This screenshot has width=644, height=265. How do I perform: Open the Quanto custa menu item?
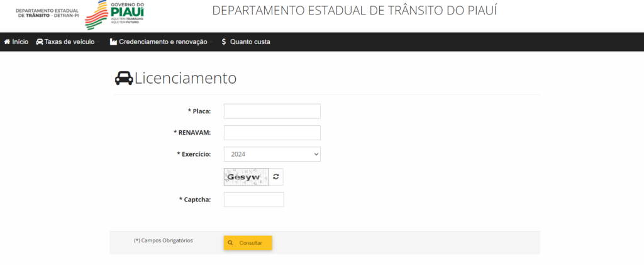250,42
